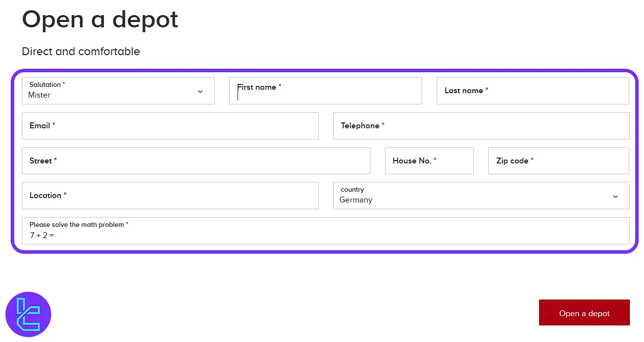Click the small "country" field label
This screenshot has height=342, width=644.
[352, 189]
